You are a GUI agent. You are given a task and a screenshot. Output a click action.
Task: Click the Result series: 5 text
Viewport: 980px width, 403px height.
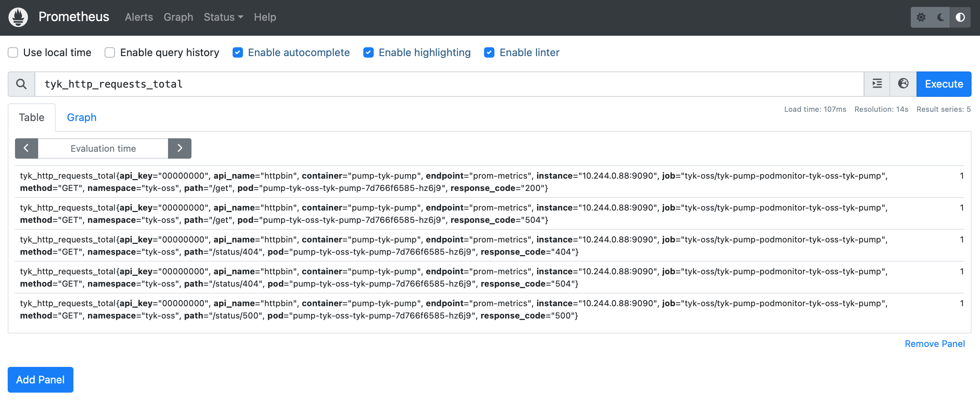(x=943, y=109)
